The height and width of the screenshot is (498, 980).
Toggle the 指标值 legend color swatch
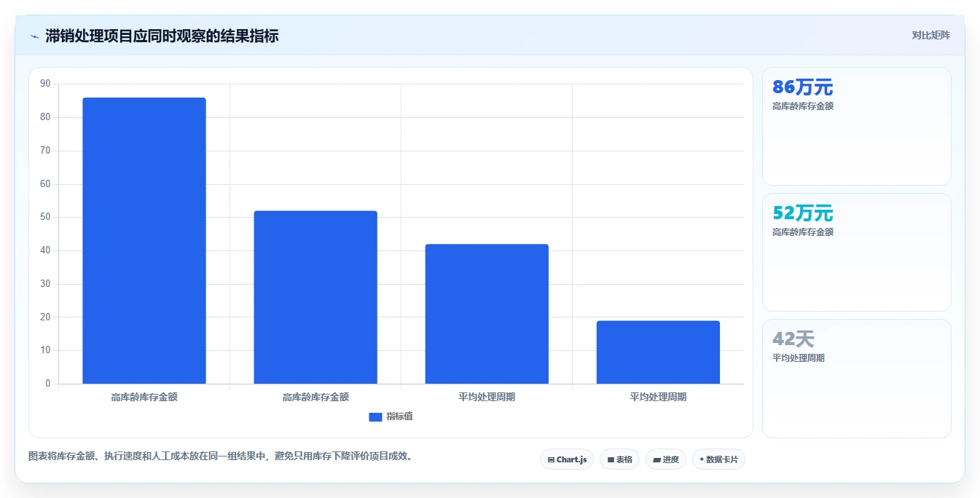tap(375, 416)
